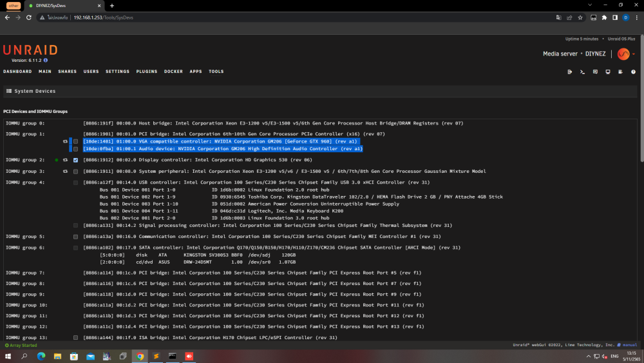The width and height of the screenshot is (644, 363).
Task: Check the SATA controller AHCI checkbox
Action: [x=75, y=248]
